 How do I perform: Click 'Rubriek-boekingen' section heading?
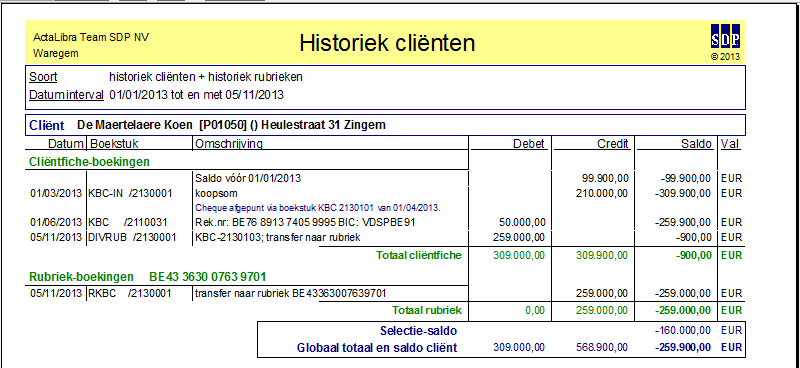click(x=82, y=277)
